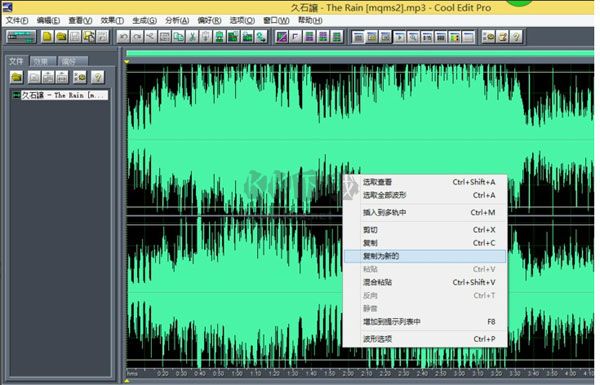Switch to the 文件 panel tab

point(16,61)
